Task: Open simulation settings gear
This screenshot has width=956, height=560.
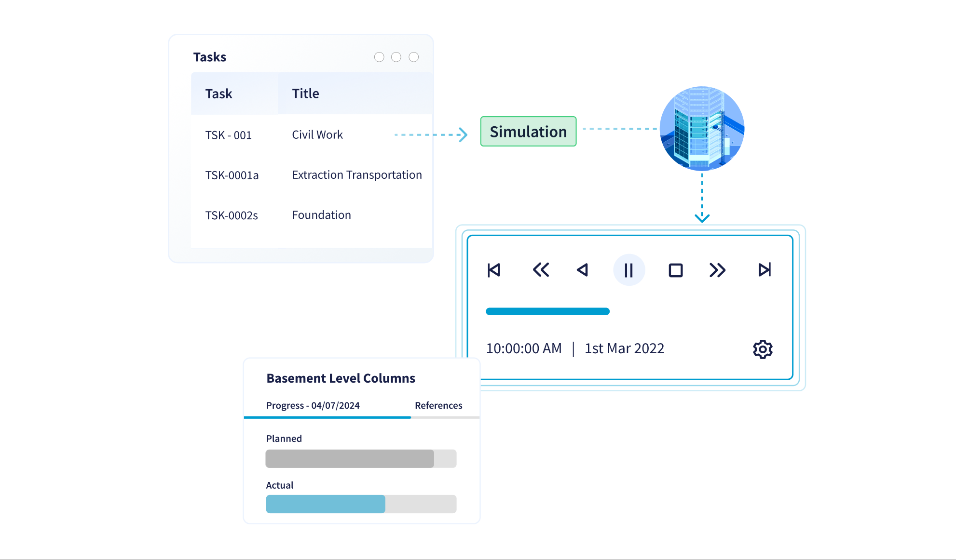Action: point(763,349)
